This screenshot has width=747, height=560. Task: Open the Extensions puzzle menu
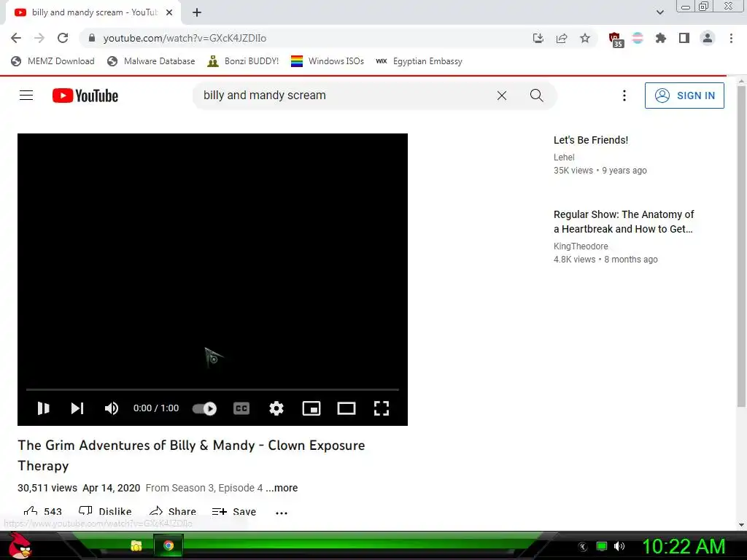[x=661, y=38]
